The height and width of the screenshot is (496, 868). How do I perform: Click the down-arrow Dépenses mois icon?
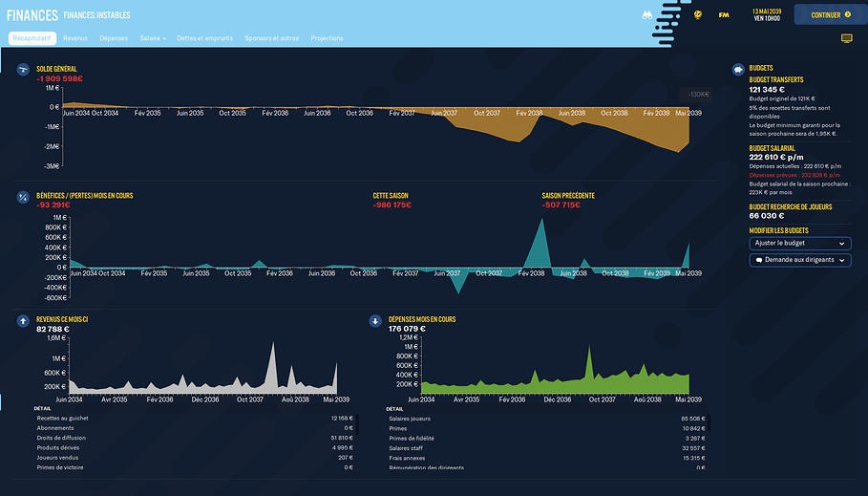(x=375, y=321)
